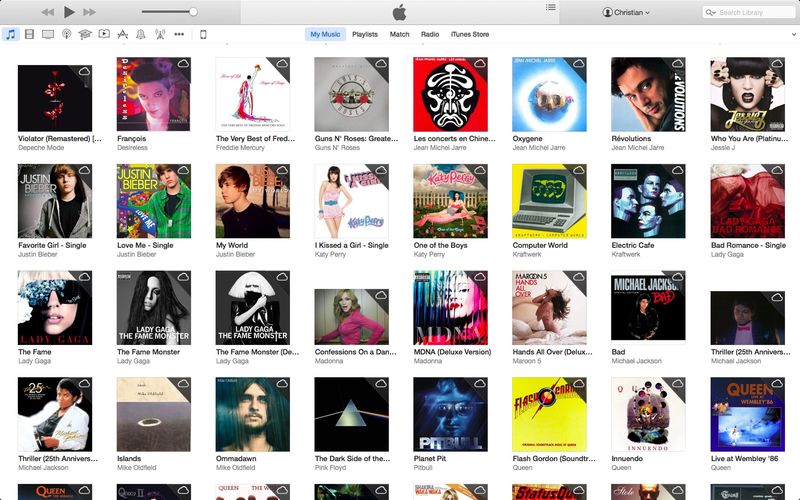Show more media types via ellipsis icon

(179, 34)
